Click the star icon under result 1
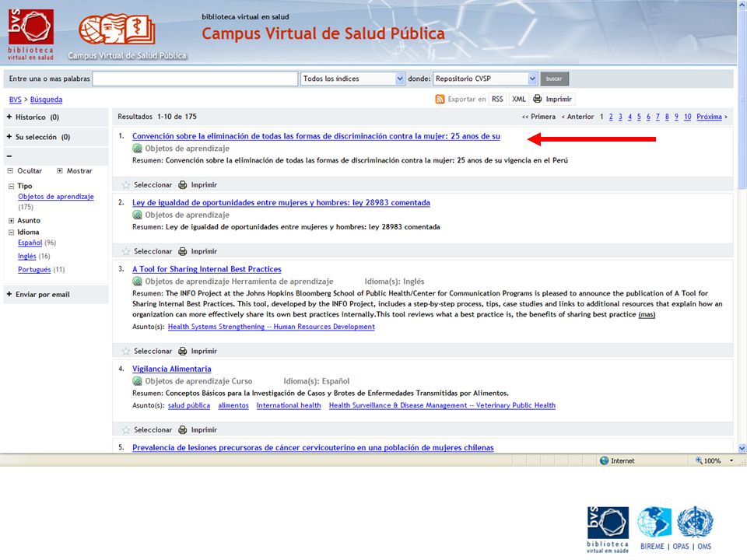Viewport: 747px width, 560px height. click(x=126, y=185)
